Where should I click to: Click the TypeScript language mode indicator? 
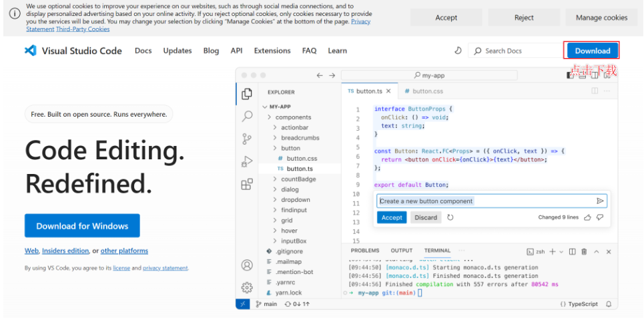[x=579, y=304]
